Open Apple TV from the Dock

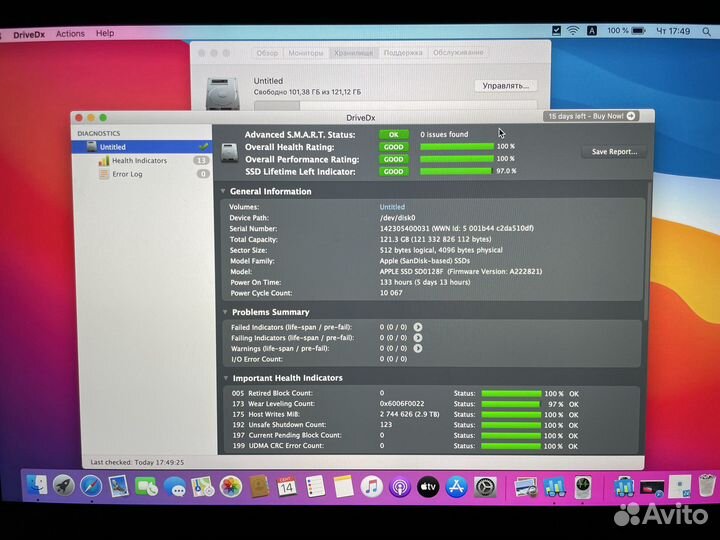[428, 487]
